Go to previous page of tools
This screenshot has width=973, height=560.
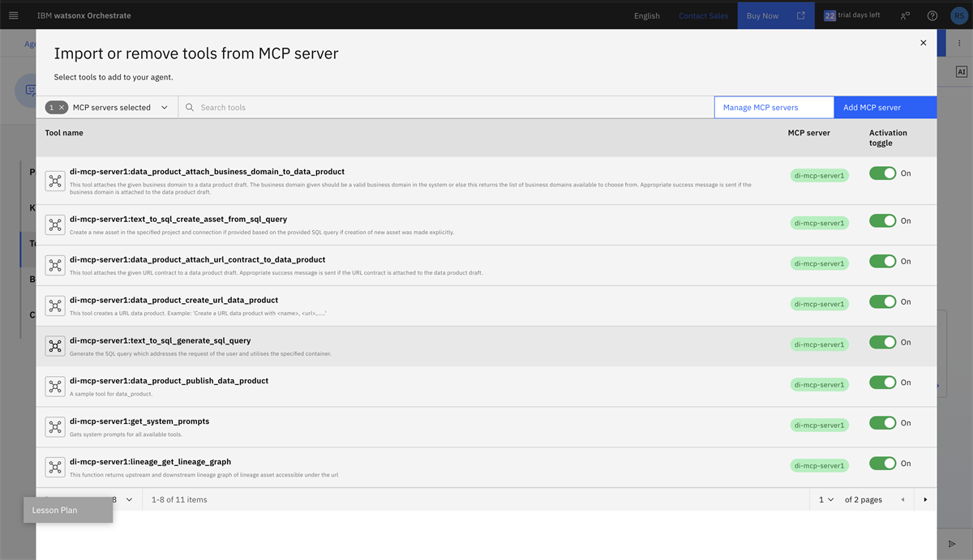[x=903, y=499]
